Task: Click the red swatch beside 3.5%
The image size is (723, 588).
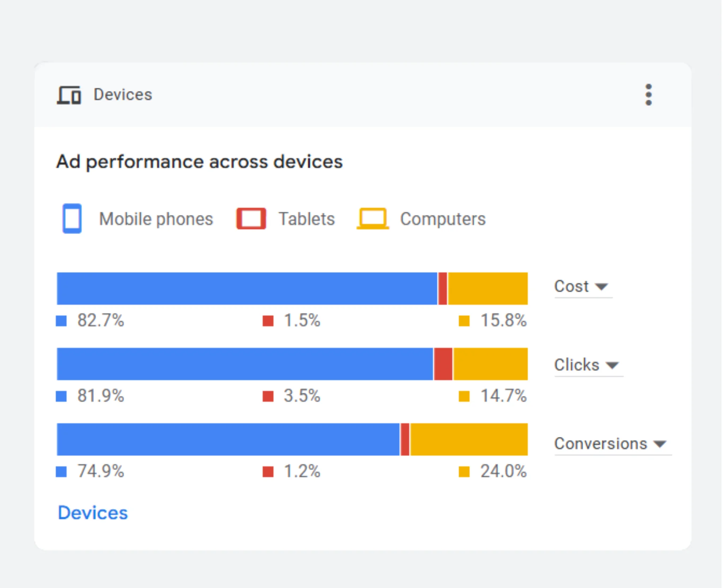Action: 268,396
